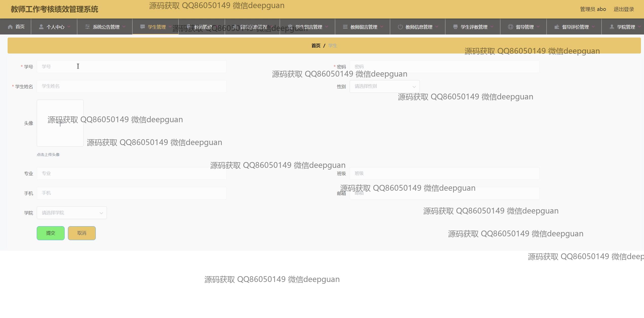Screen dimensions: 644x318
Task: Click the 退出登录 logout link
Action: tap(624, 9)
